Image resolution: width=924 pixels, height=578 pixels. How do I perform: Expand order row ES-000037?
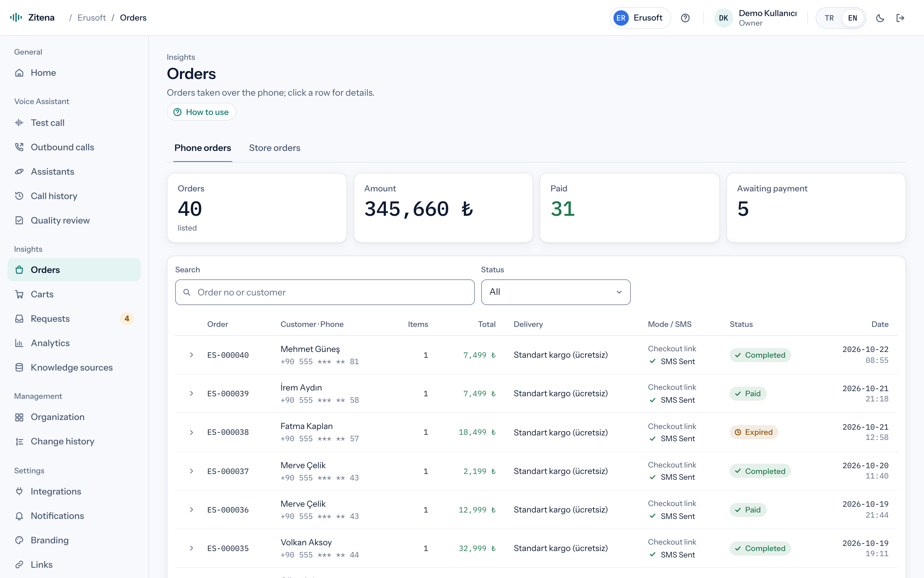click(x=191, y=471)
